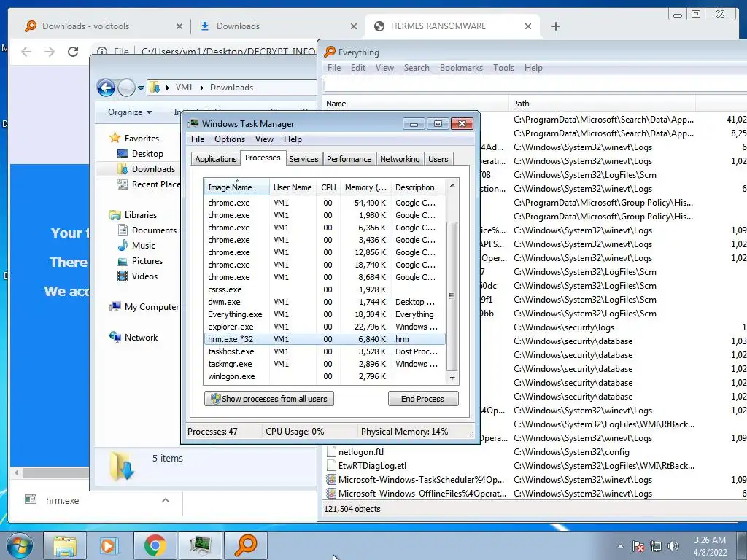Open Task Manager File menu
Viewport: 747px width, 560px height.
pyautogui.click(x=198, y=139)
